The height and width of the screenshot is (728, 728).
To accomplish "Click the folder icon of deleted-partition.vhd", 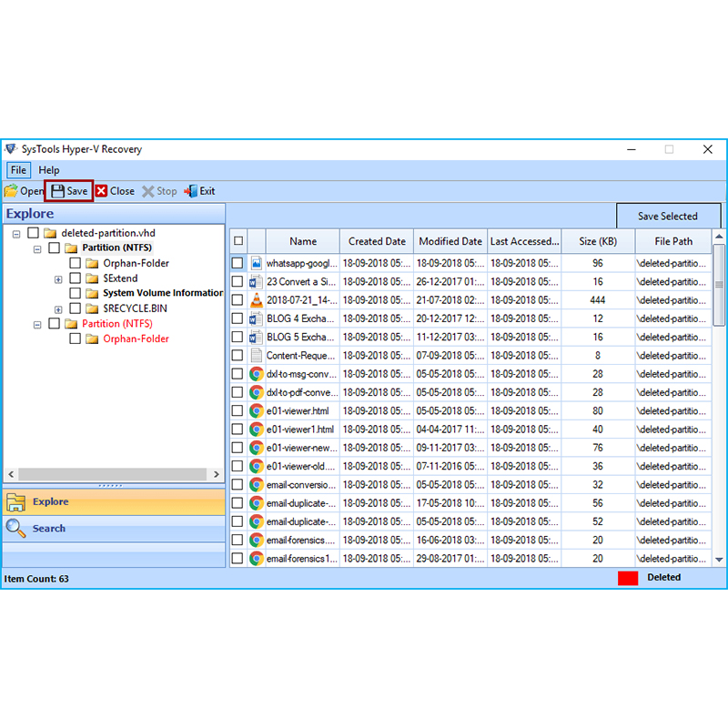I will click(x=50, y=233).
